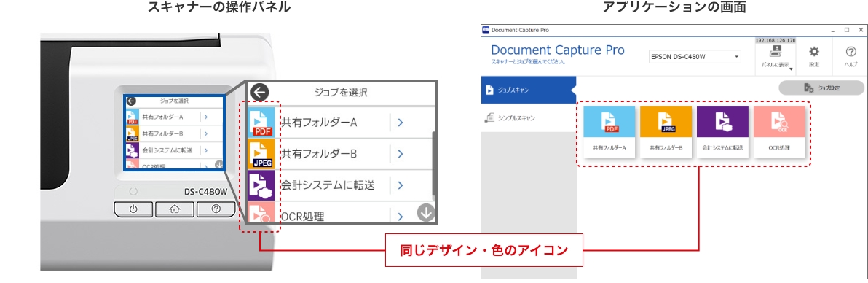Open the 共有フォルダーA chevron in enlarged panel
The image size is (868, 283).
pos(400,123)
